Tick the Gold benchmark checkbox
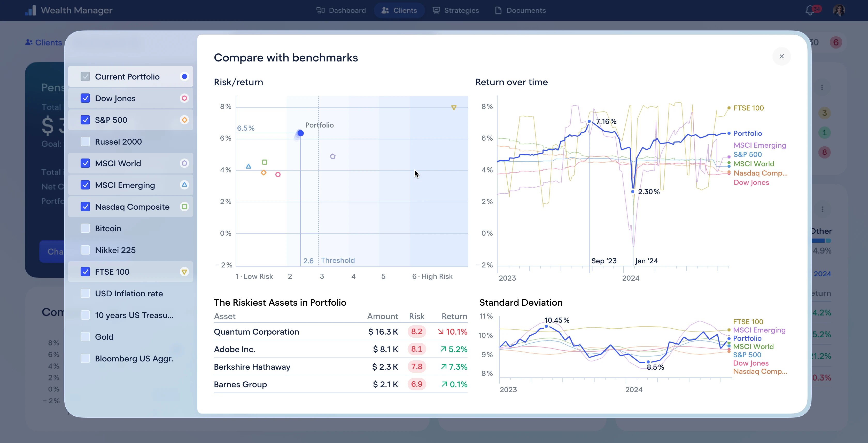 pos(85,337)
